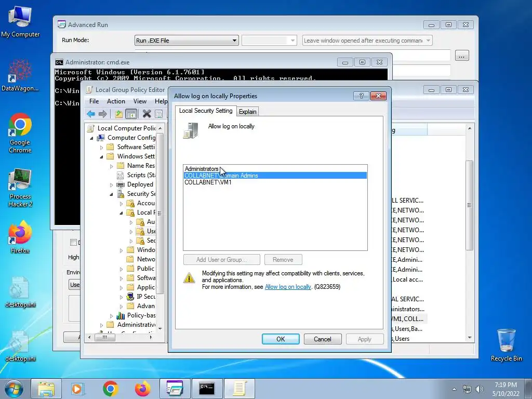Image resolution: width=532 pixels, height=399 pixels.
Task: Open Windows Explorer from the taskbar
Action: 46,389
